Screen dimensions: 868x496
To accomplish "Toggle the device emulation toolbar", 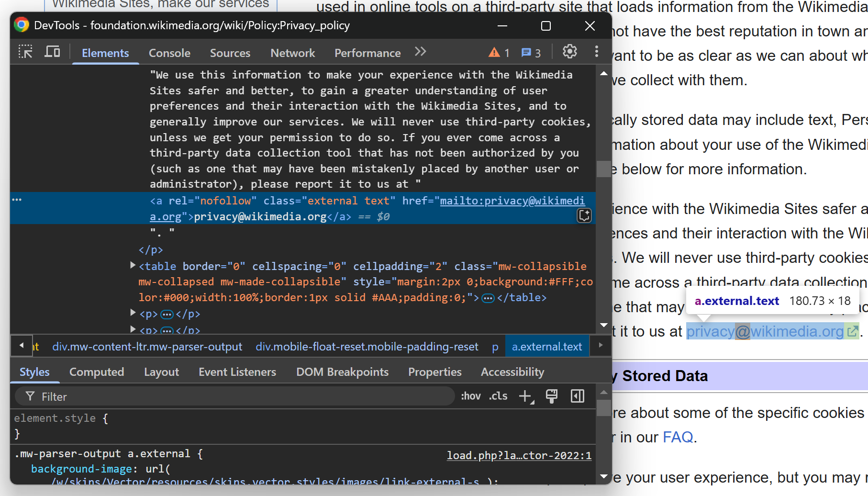I will [x=52, y=51].
